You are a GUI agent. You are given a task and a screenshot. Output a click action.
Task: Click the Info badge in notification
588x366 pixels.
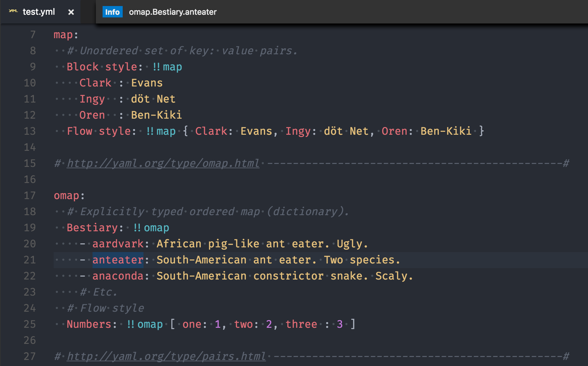112,12
